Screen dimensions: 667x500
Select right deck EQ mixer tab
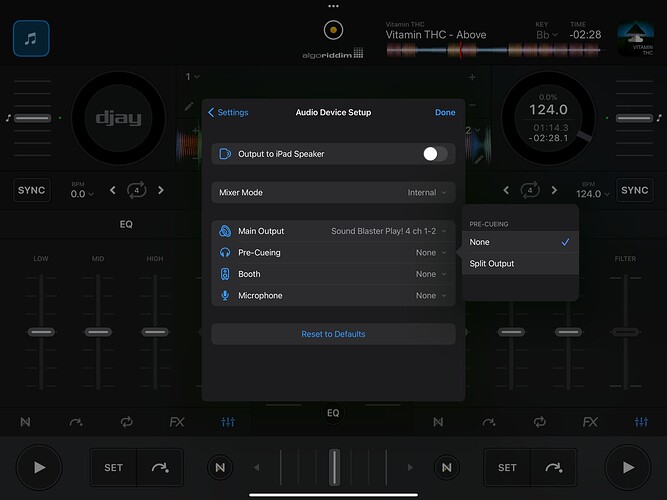coord(641,422)
